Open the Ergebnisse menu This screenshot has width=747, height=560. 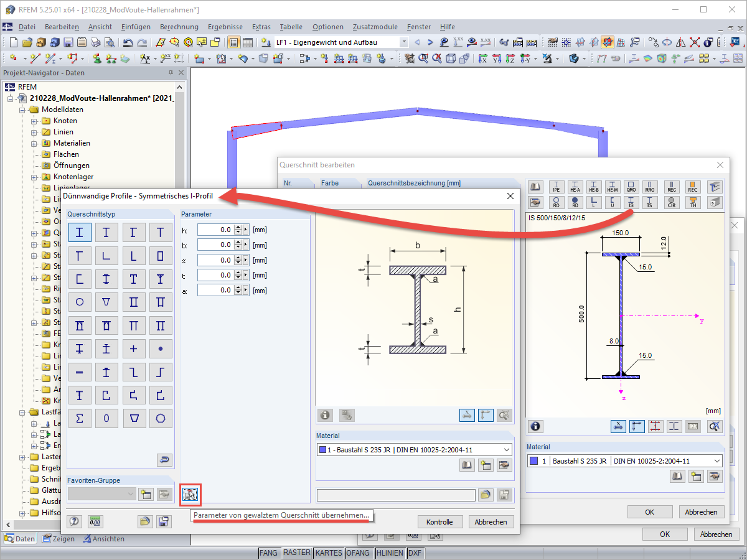225,27
